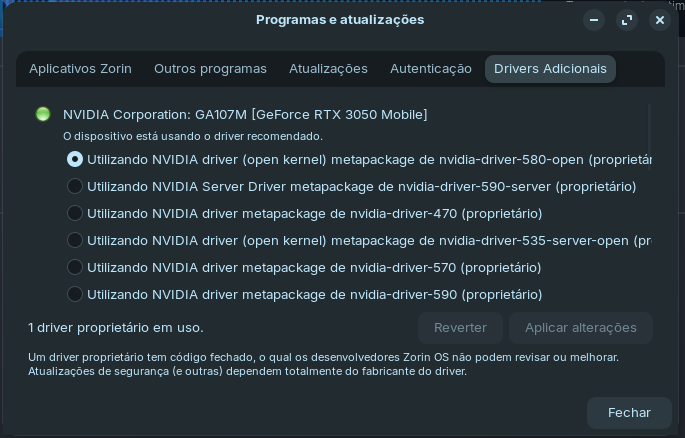Select the Drivers Adicionais tab
685x438 pixels.
[x=550, y=69]
